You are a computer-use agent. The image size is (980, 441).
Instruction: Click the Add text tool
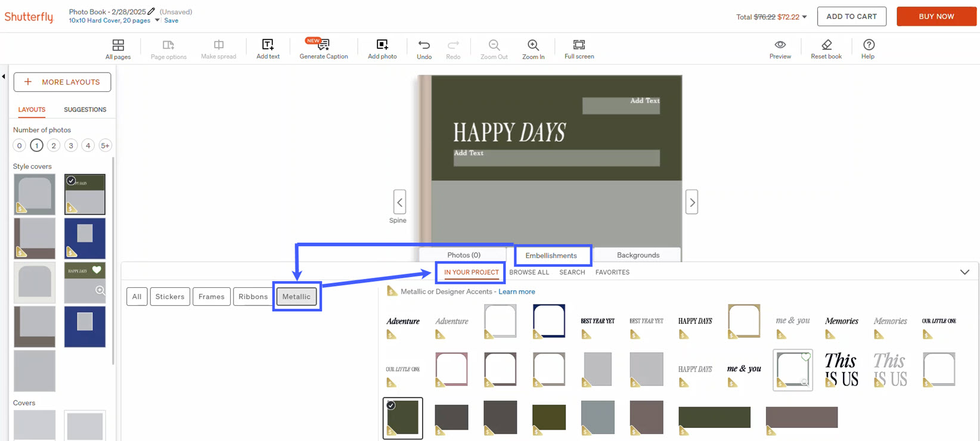point(268,45)
